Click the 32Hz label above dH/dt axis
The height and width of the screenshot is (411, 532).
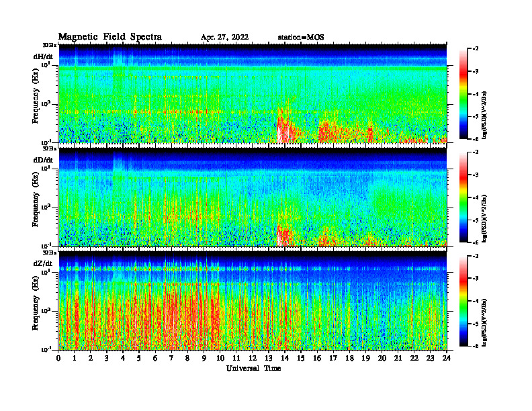(x=50, y=45)
